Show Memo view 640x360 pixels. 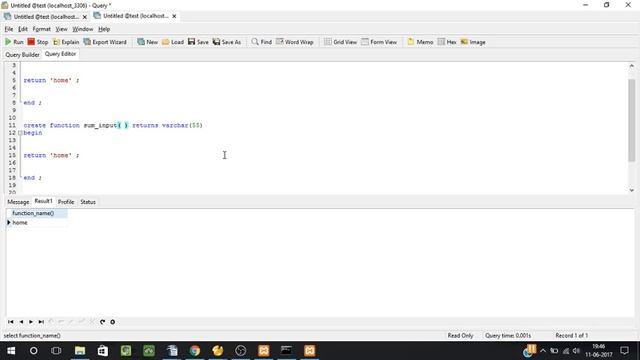point(420,42)
